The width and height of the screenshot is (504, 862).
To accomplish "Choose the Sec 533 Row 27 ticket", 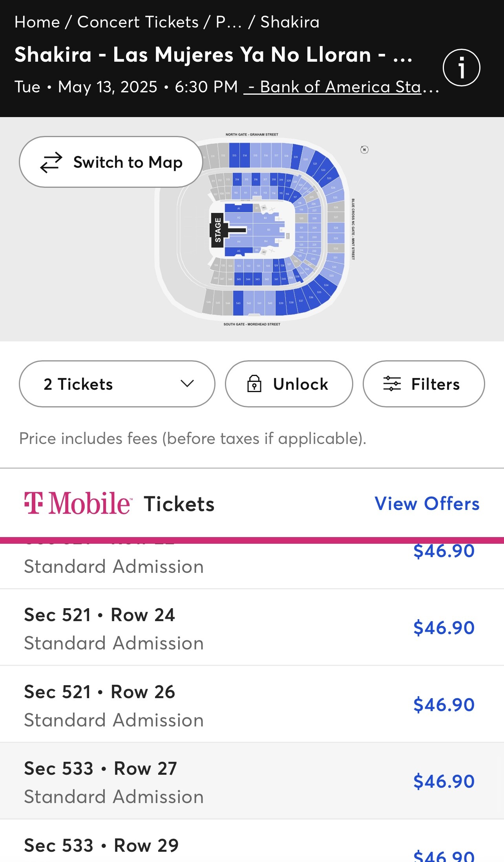I will (x=251, y=781).
